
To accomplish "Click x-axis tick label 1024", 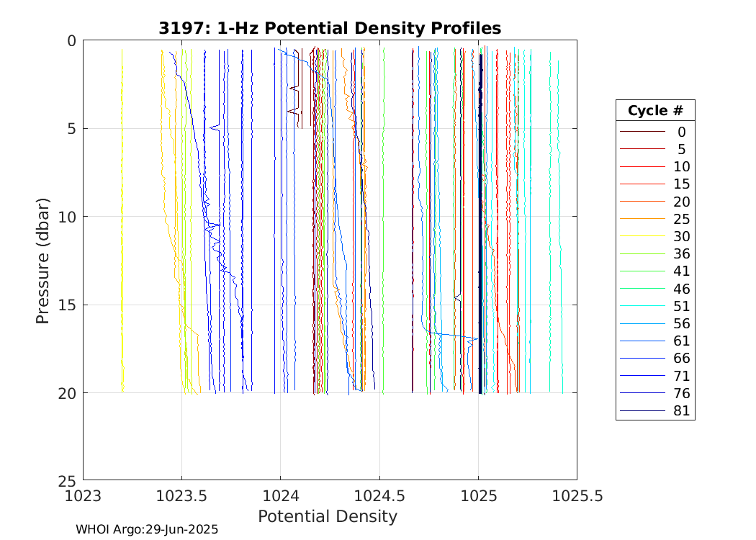I will [281, 495].
